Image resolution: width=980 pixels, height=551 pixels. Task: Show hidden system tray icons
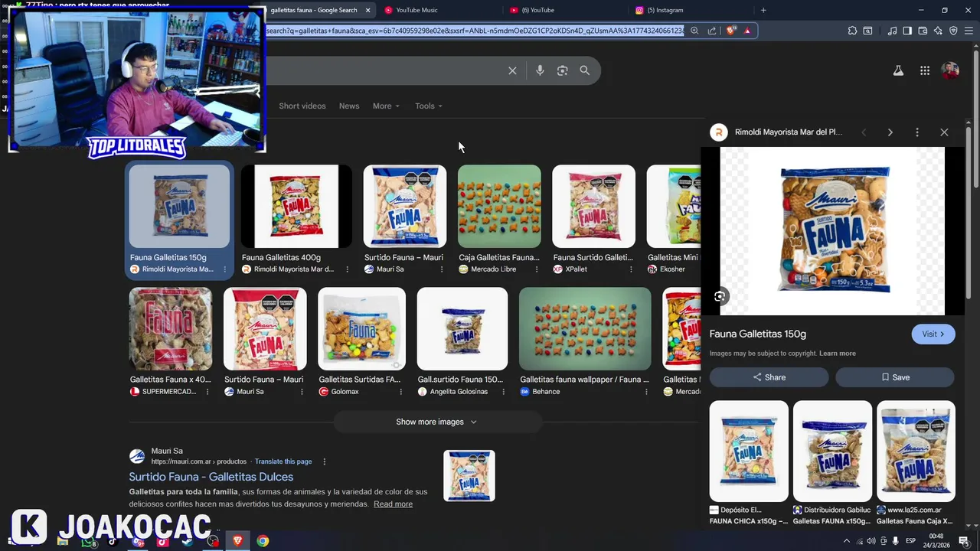coord(846,541)
